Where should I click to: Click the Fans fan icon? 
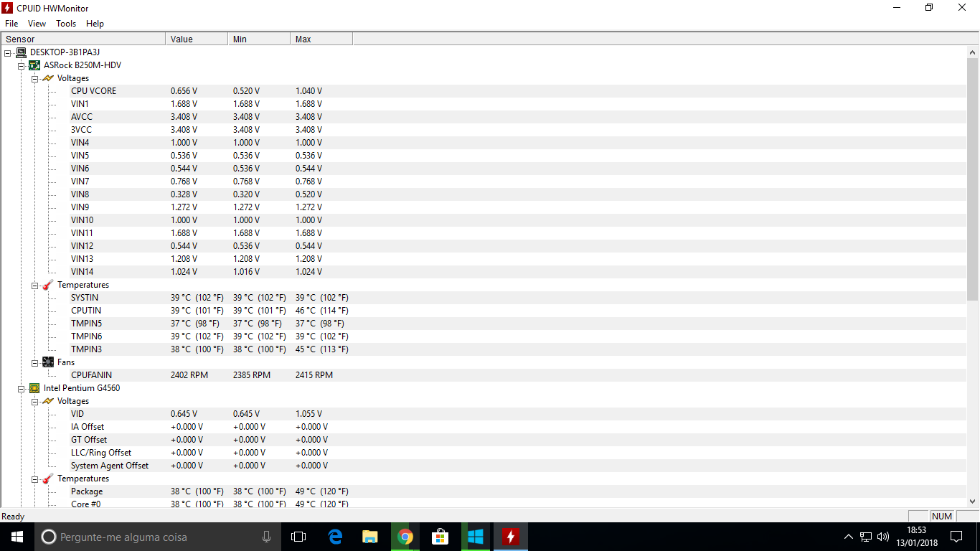tap(48, 362)
